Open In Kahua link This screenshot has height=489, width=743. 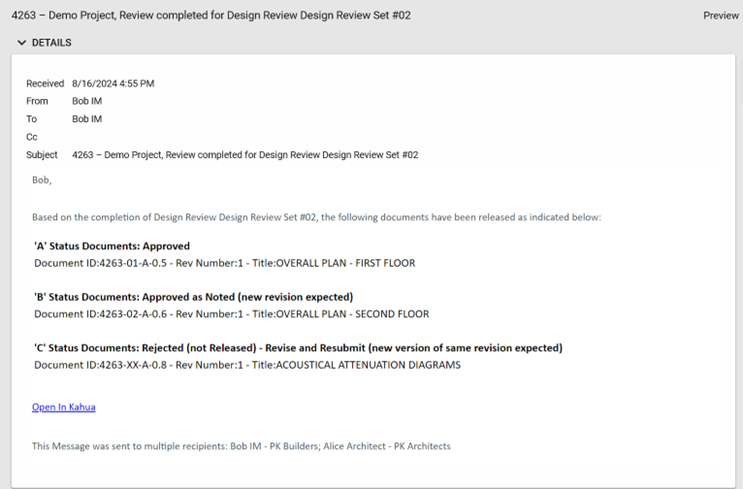(x=63, y=407)
